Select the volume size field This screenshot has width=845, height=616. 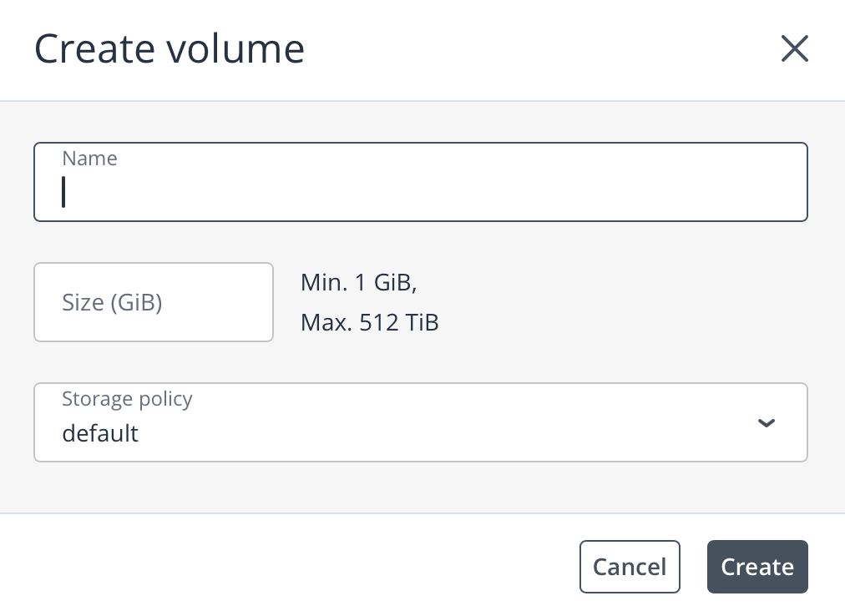(x=154, y=302)
